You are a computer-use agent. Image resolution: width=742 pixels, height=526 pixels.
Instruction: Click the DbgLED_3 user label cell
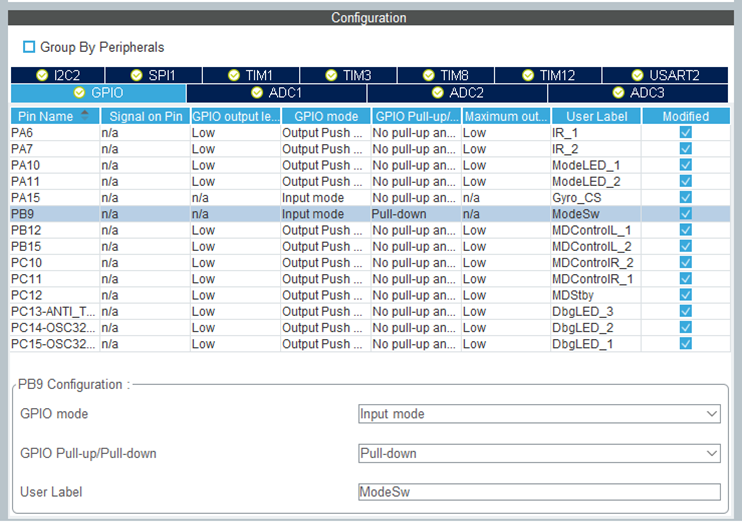coord(596,311)
